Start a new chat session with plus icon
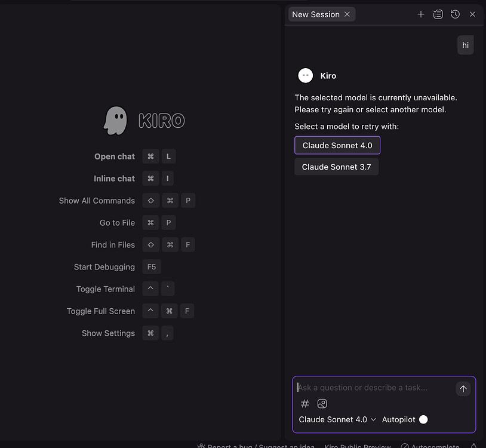The width and height of the screenshot is (486, 448). tap(420, 14)
